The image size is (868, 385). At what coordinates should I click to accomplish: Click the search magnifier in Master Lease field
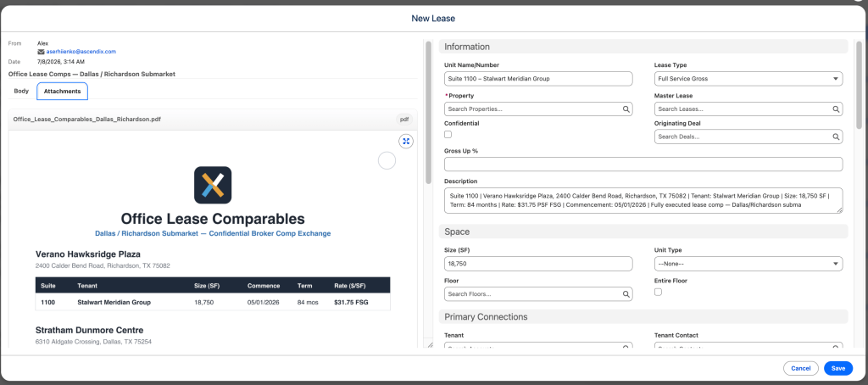click(x=836, y=109)
